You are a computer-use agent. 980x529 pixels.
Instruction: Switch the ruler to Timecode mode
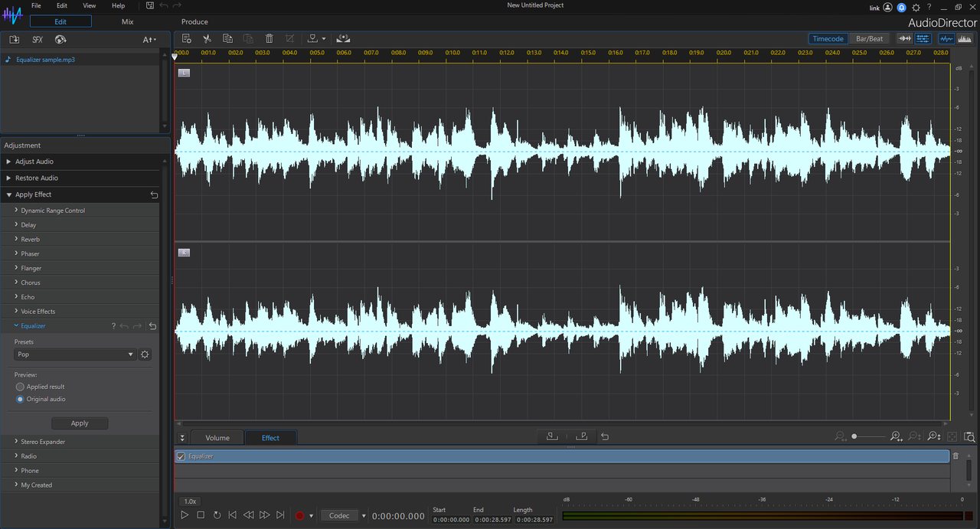click(828, 38)
